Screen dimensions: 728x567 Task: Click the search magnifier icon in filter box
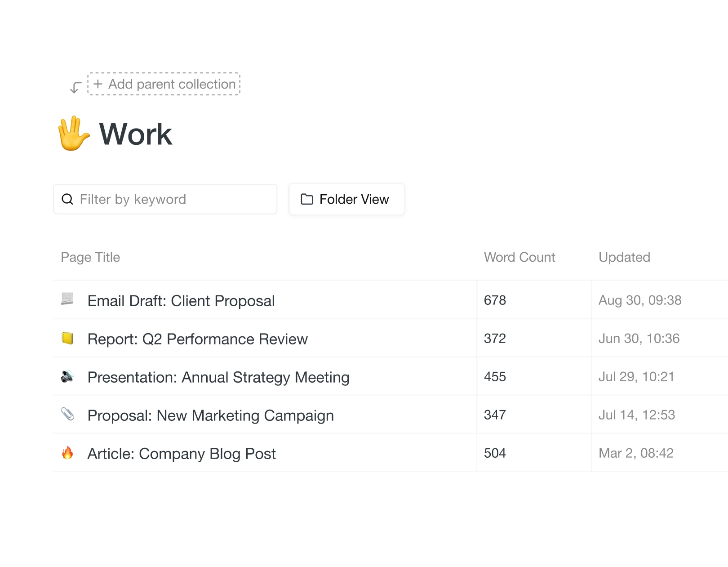tap(67, 199)
